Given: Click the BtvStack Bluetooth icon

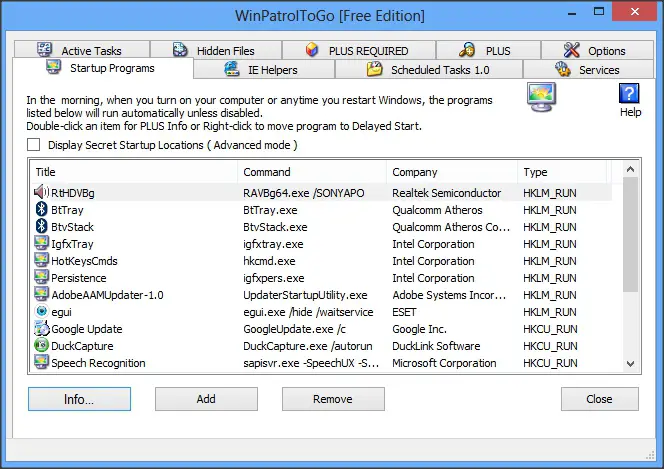Looking at the screenshot, I should click(x=42, y=226).
